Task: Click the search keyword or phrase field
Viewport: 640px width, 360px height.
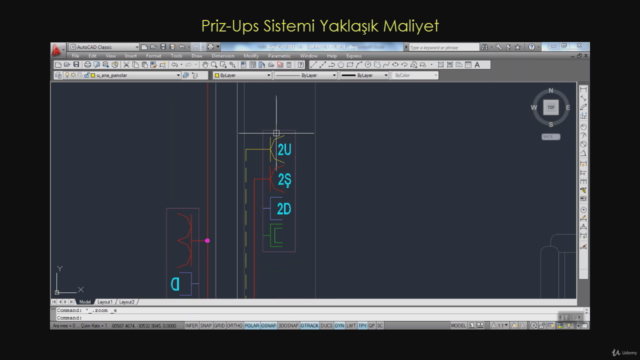Action: click(x=444, y=47)
